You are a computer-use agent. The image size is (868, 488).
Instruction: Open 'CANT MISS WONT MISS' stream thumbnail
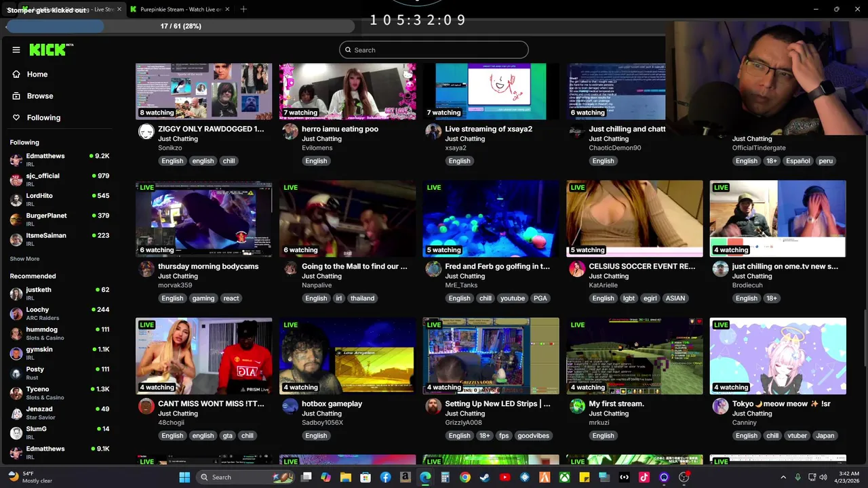(203, 356)
